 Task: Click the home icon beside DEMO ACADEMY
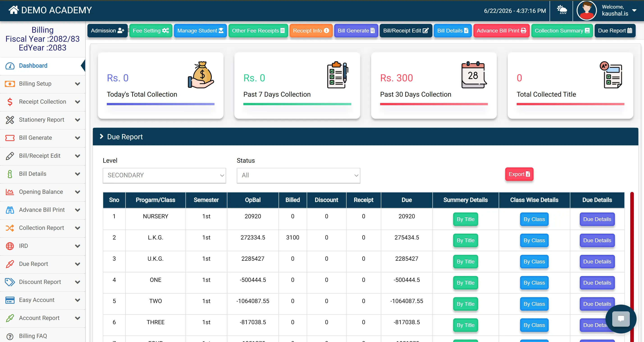coord(14,10)
